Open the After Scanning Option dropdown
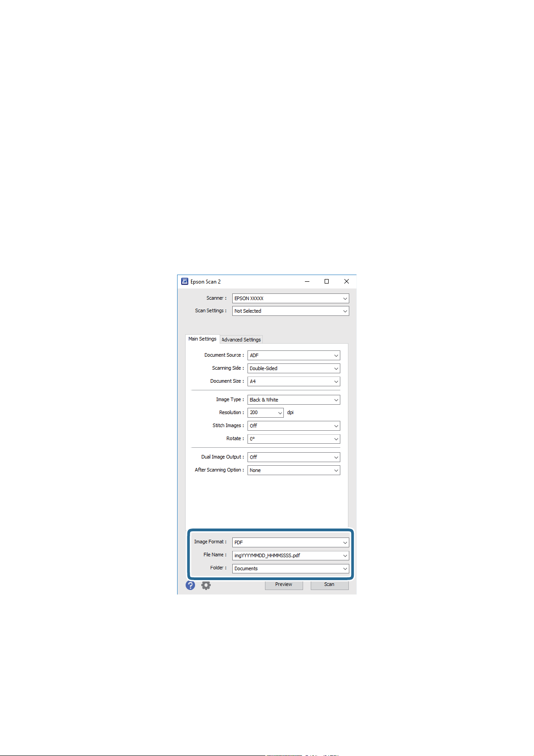This screenshot has height=756, width=534. tap(294, 470)
